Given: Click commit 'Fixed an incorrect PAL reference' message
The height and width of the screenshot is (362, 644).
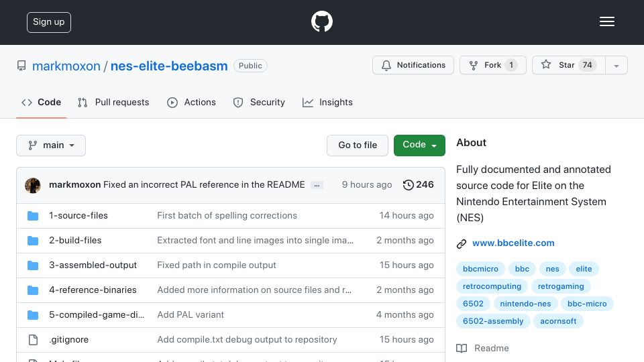Looking at the screenshot, I should coord(204,185).
